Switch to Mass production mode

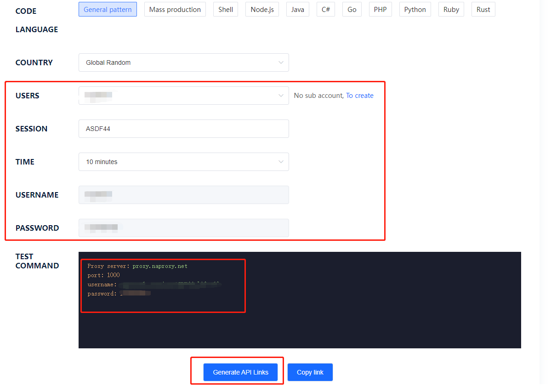(175, 10)
